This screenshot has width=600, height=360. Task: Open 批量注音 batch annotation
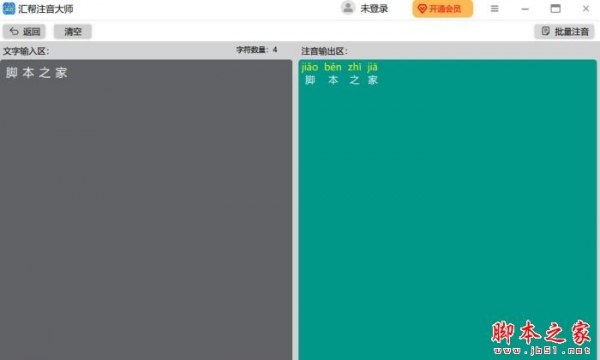564,31
